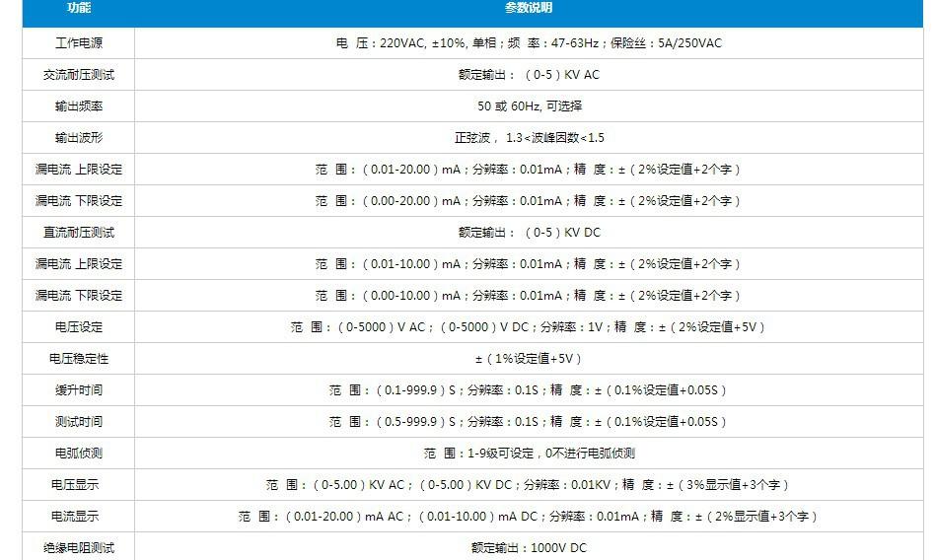Select the 电弧侦测 row label
934x560 pixels.
pyautogui.click(x=79, y=454)
